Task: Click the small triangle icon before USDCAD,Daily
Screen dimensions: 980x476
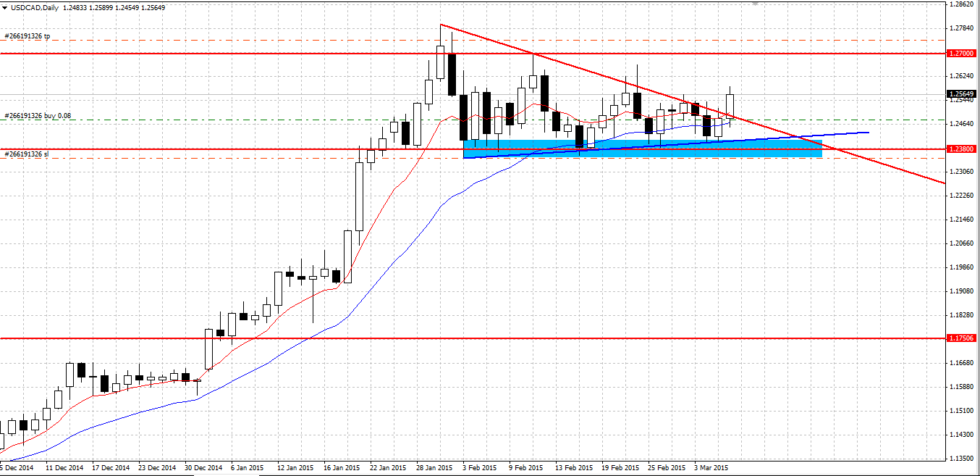Action: [4, 7]
